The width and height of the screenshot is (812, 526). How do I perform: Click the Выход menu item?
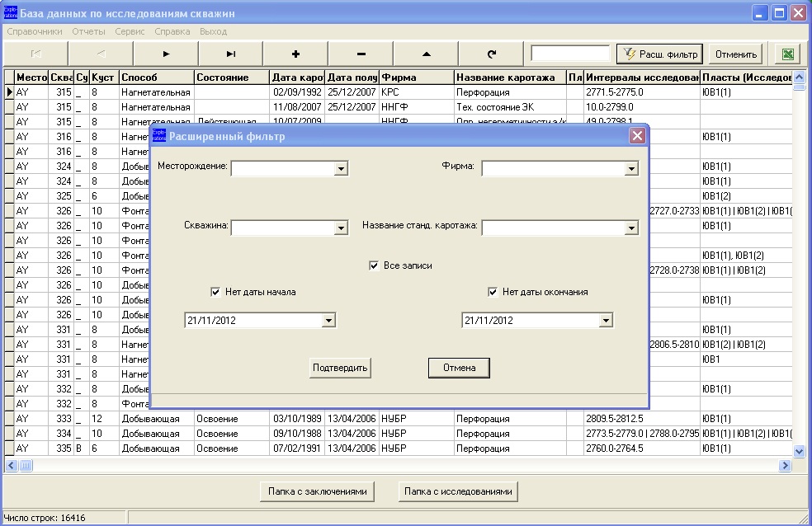click(214, 31)
